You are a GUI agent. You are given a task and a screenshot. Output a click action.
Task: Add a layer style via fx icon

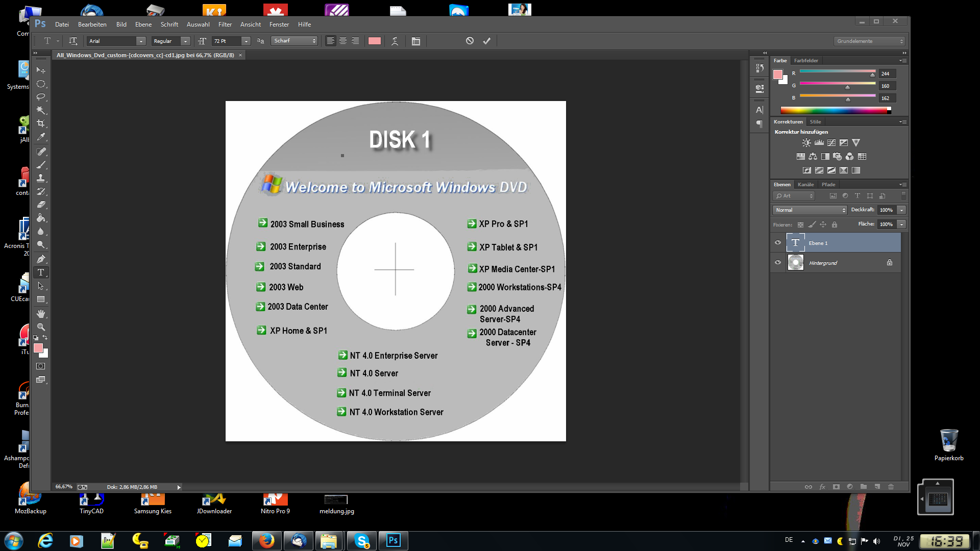[822, 487]
